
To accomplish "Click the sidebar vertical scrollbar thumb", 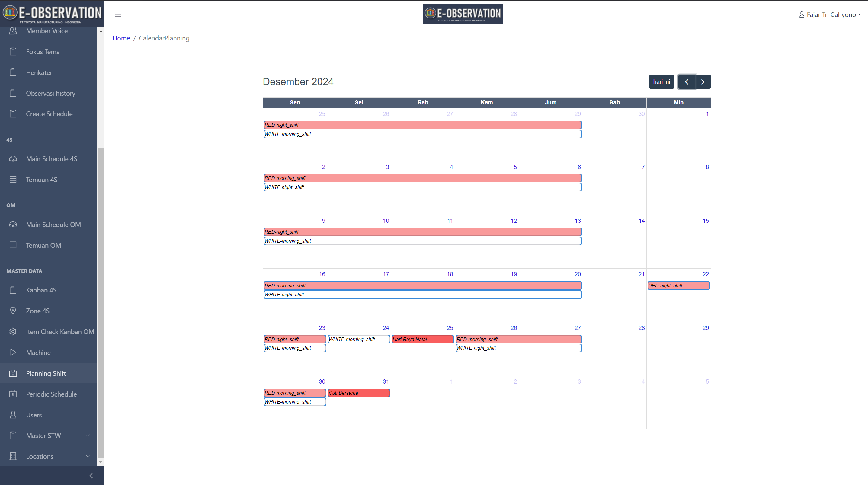I will pos(101,303).
